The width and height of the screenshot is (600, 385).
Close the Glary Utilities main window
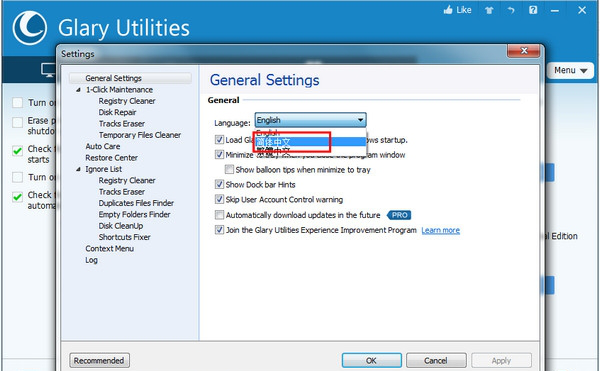click(582, 10)
